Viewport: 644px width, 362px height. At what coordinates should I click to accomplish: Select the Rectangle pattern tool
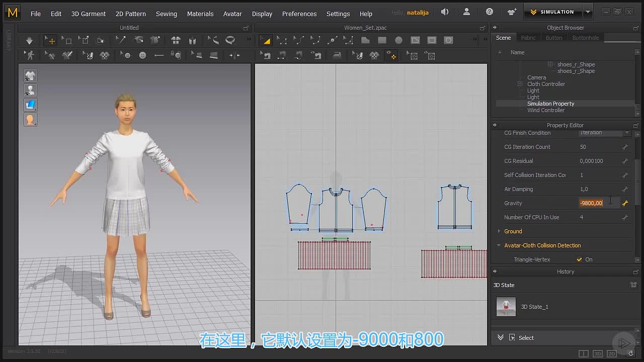coord(382,40)
